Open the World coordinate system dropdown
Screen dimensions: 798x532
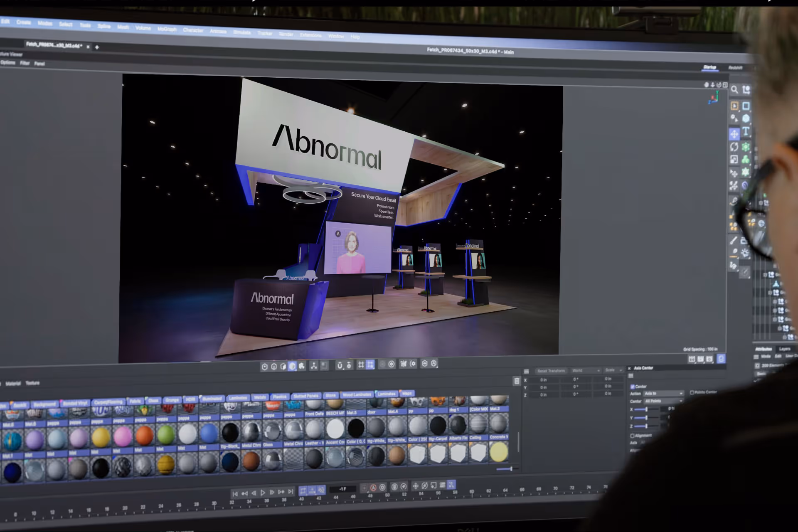coord(586,370)
